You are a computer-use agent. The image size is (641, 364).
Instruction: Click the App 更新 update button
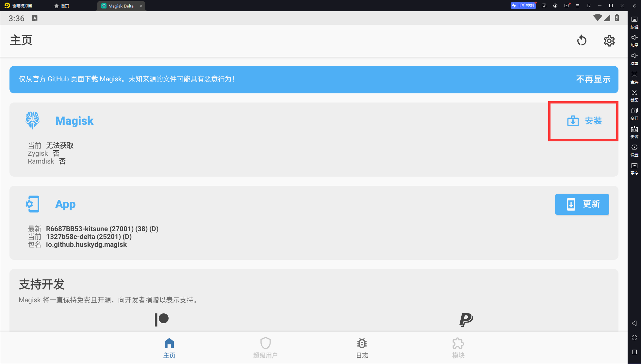tap(582, 204)
